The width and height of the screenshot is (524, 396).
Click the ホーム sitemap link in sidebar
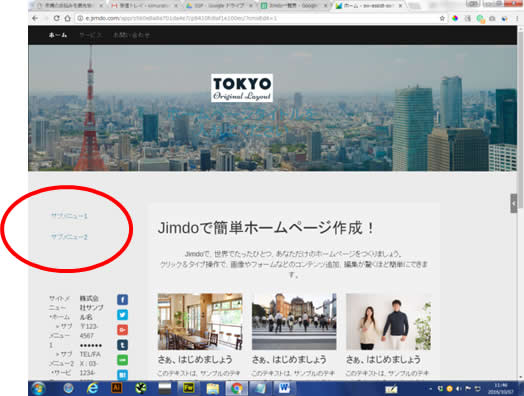(60, 317)
